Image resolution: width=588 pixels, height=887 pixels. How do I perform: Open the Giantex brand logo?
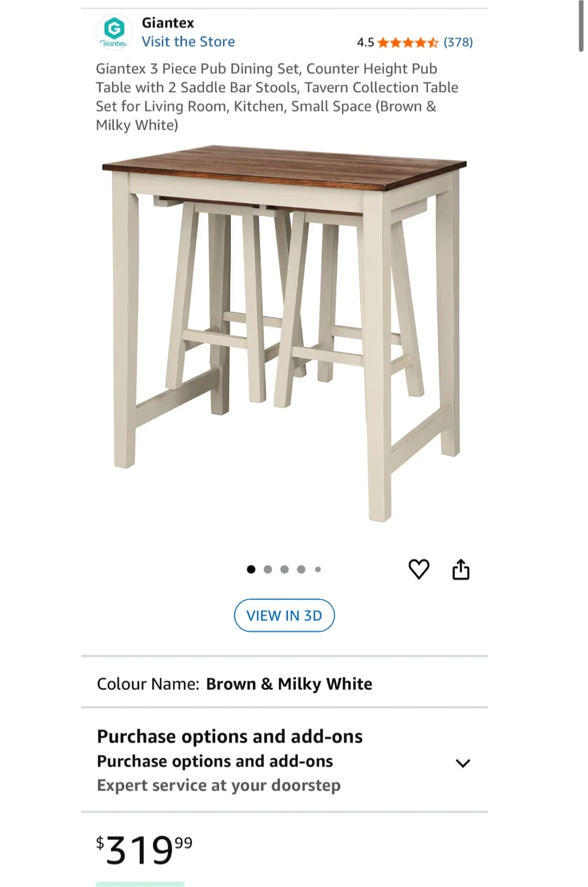pos(115,32)
